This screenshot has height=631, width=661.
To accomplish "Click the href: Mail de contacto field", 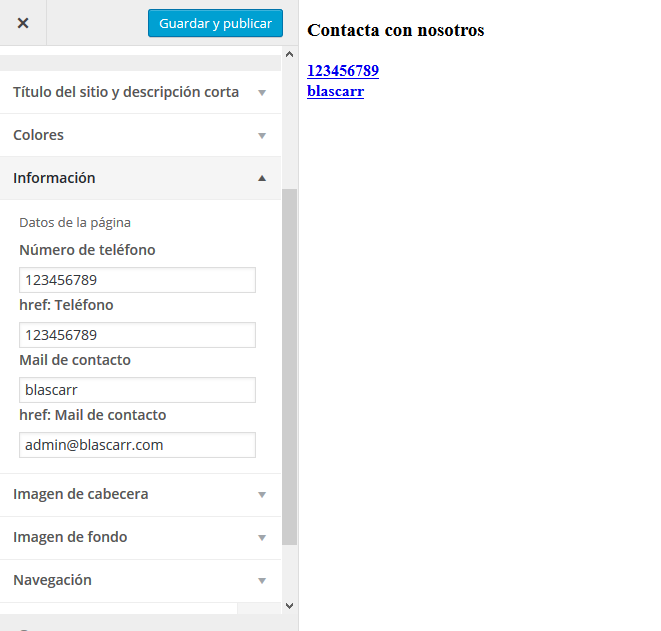I will coord(137,445).
